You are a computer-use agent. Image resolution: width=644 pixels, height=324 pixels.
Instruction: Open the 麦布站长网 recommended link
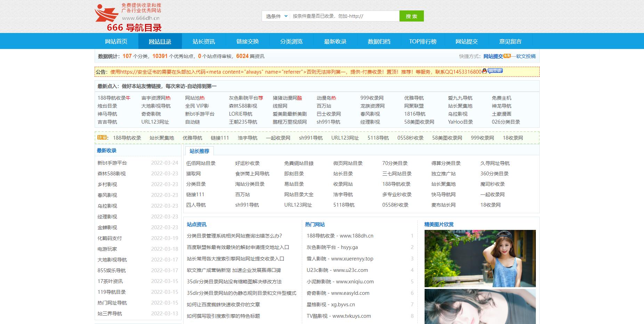(x=443, y=205)
